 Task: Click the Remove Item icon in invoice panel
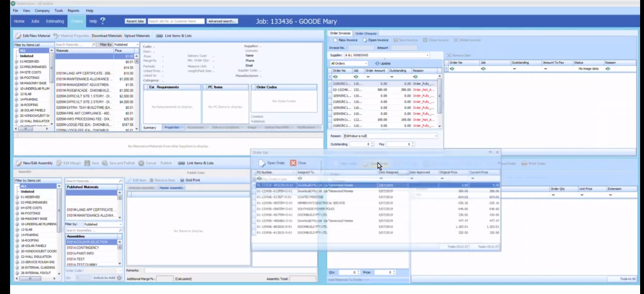tap(449, 56)
